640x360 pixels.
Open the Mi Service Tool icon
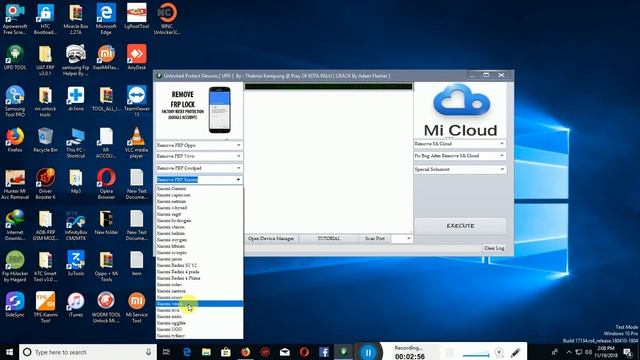(x=136, y=307)
